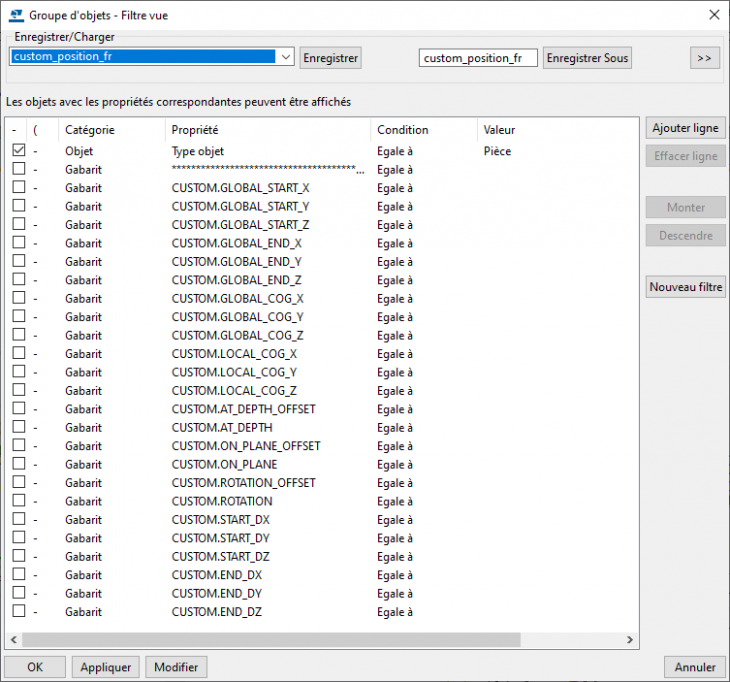Click the horizontal scrollbar right arrow
The height and width of the screenshot is (682, 730).
(631, 639)
